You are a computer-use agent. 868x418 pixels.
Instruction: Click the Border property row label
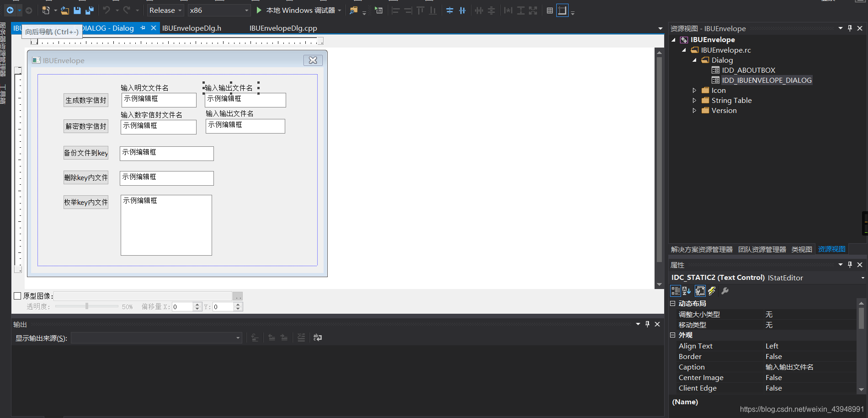coord(690,356)
